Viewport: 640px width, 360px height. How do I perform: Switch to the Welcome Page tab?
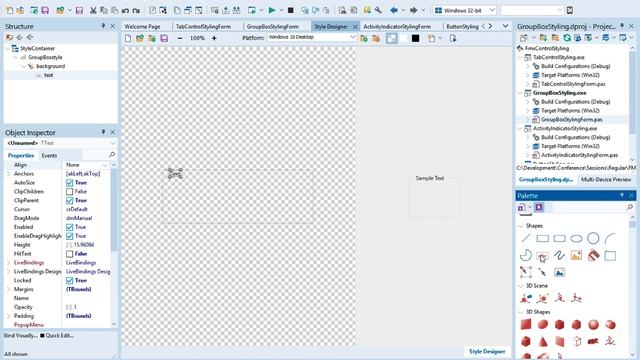[142, 27]
